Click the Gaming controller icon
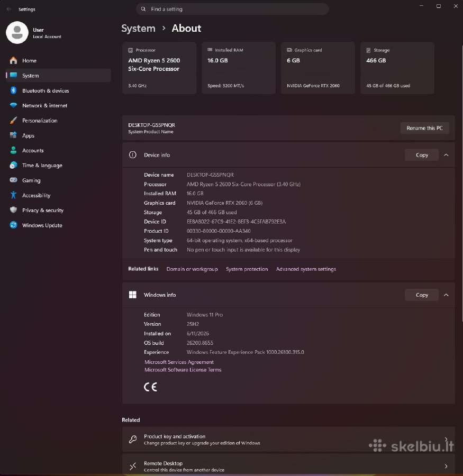This screenshot has height=476, width=463. 13,180
